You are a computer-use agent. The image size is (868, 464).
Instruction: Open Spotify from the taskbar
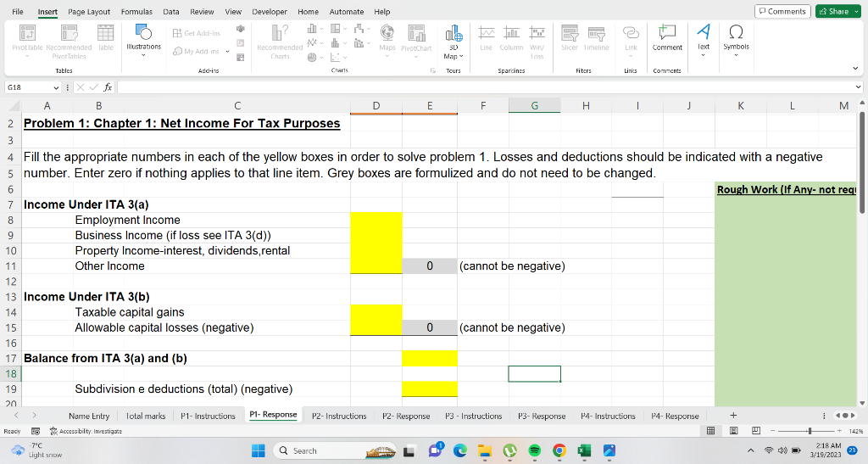point(534,450)
